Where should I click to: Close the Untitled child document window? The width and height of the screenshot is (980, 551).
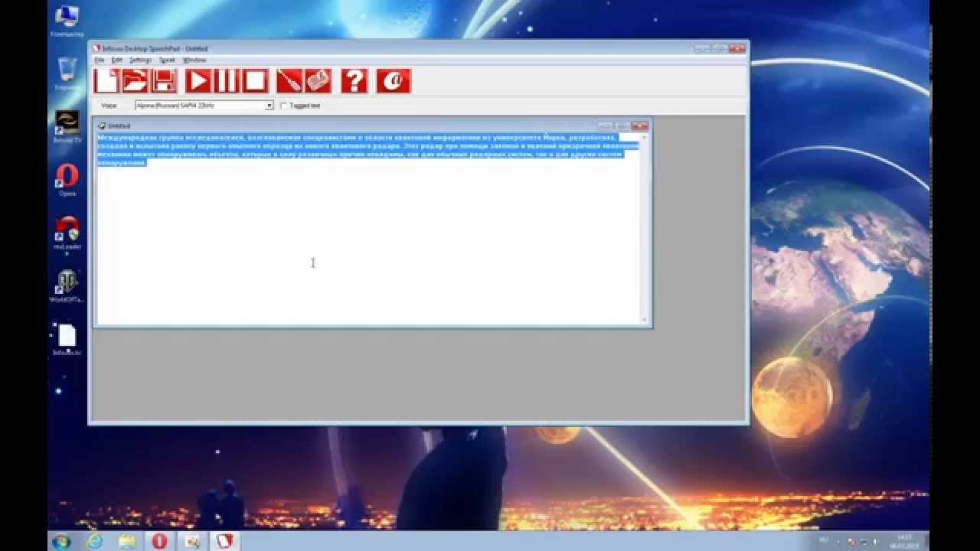tap(640, 126)
